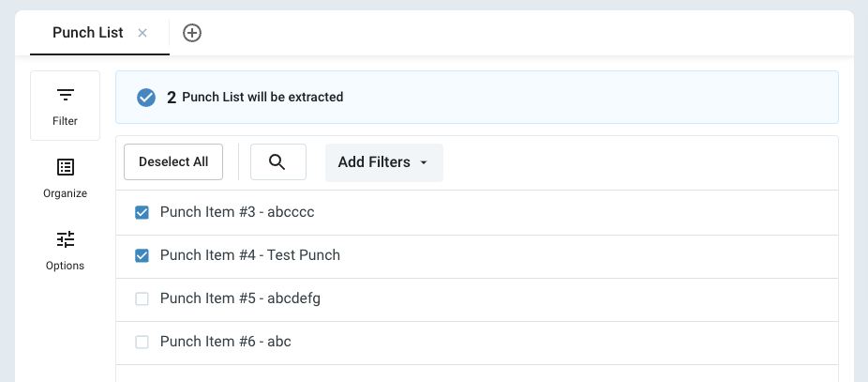Check Punch Item #6 - abc checkbox
Viewport: 868px width, 382px height.
(142, 343)
